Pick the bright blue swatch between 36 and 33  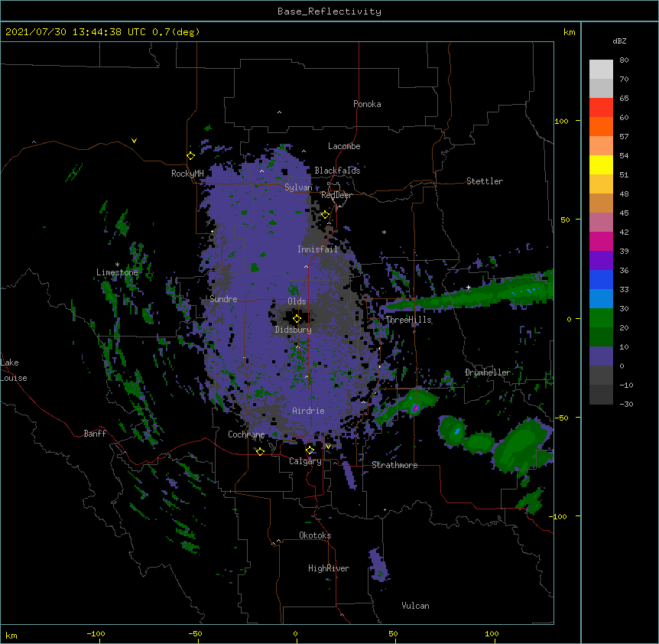click(x=601, y=279)
